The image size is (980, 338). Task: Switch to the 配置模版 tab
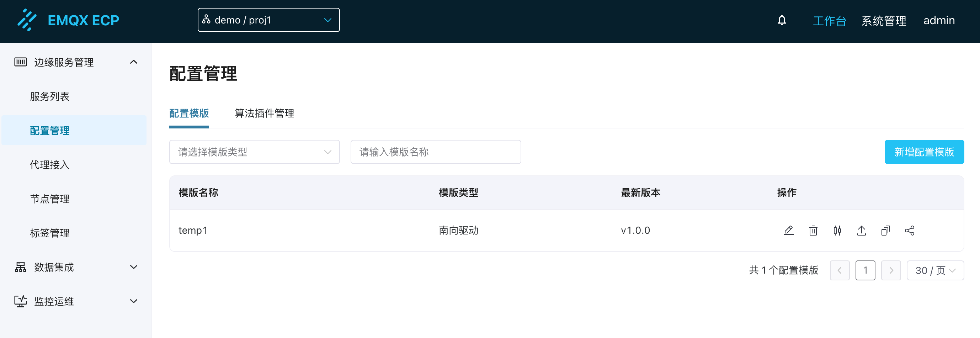coord(189,113)
